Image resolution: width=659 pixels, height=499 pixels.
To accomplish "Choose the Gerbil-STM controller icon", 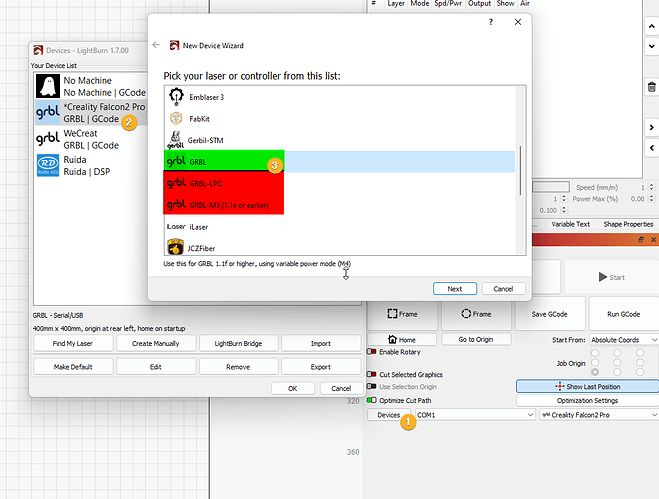I will click(176, 140).
